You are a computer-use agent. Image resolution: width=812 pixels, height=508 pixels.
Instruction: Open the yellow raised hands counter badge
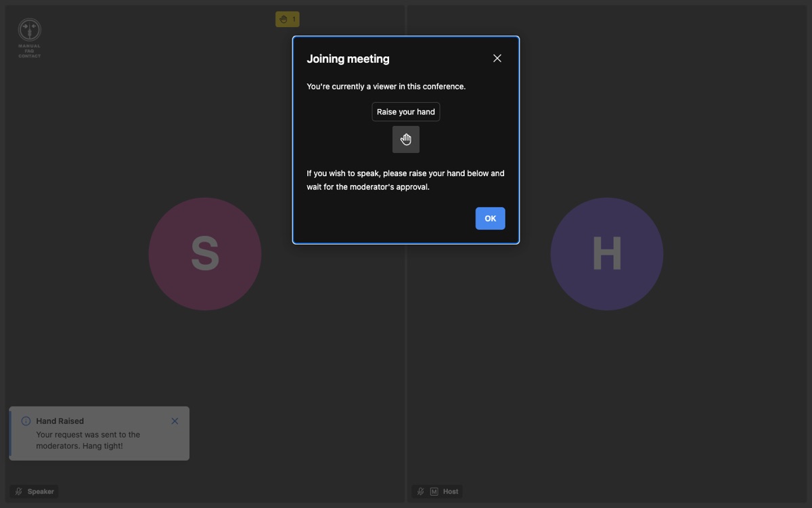click(288, 19)
